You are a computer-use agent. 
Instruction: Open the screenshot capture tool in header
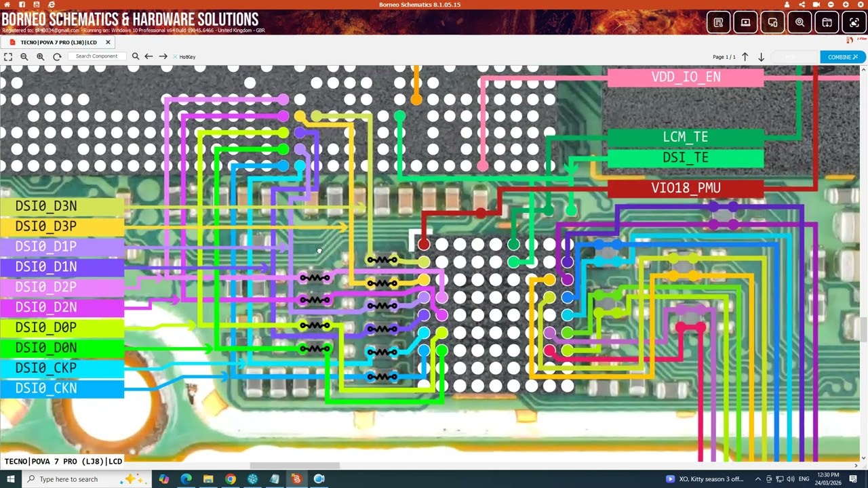(854, 22)
